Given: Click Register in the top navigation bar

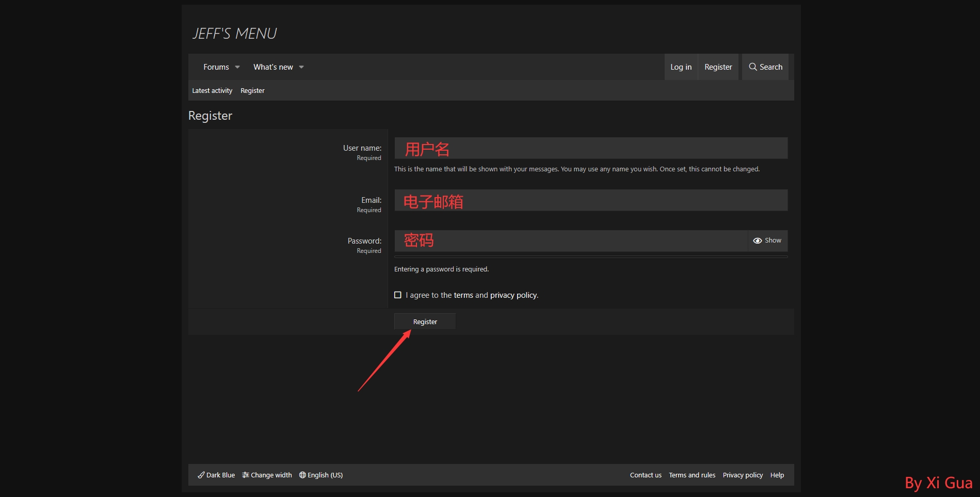Looking at the screenshot, I should (718, 67).
